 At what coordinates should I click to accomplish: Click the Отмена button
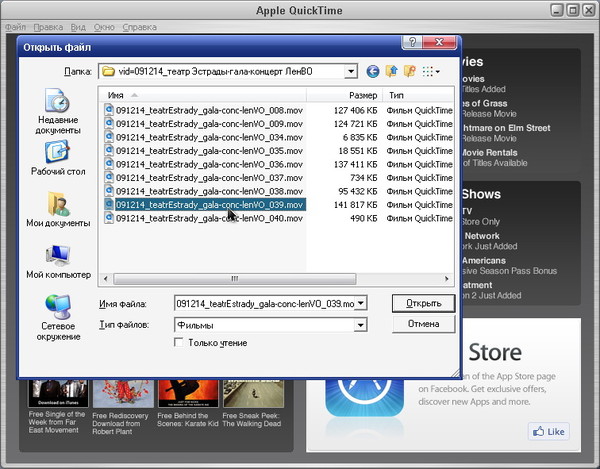[424, 324]
